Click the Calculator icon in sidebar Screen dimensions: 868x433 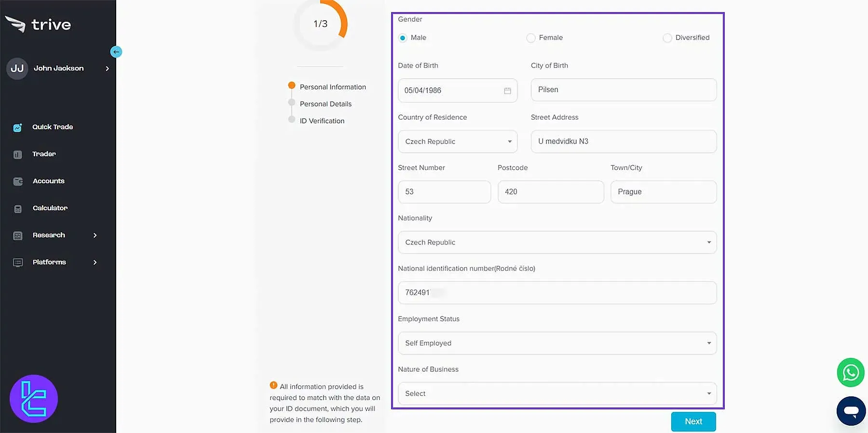click(x=18, y=209)
